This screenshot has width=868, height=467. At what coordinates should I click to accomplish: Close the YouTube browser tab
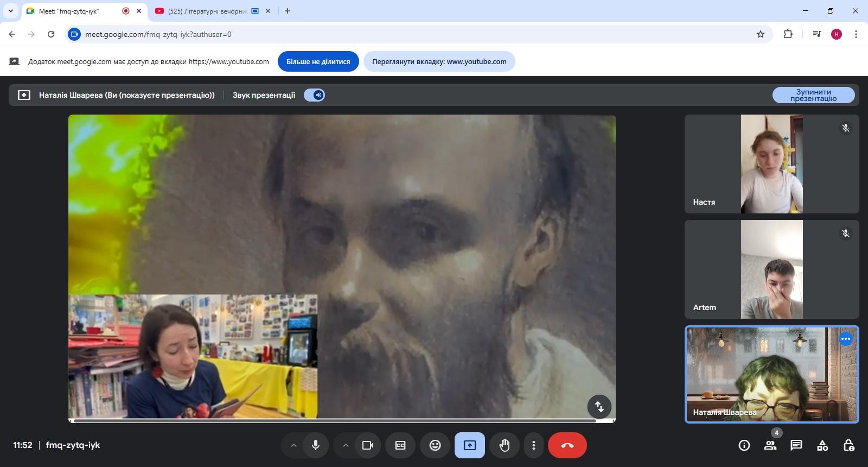[268, 11]
